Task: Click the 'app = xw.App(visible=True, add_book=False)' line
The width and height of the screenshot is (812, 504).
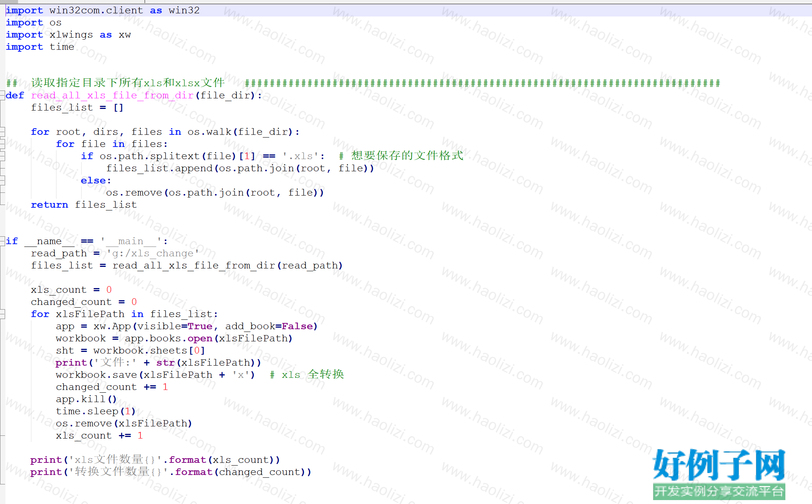Action: point(187,326)
